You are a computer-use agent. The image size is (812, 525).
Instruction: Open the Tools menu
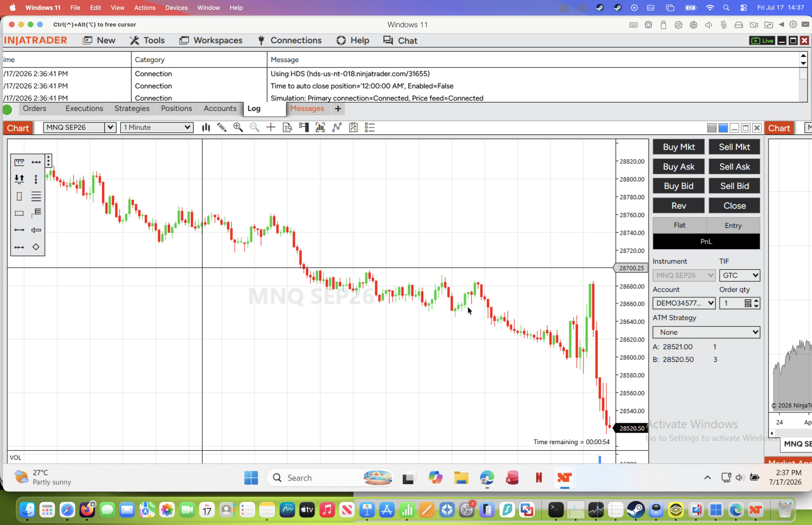147,41
